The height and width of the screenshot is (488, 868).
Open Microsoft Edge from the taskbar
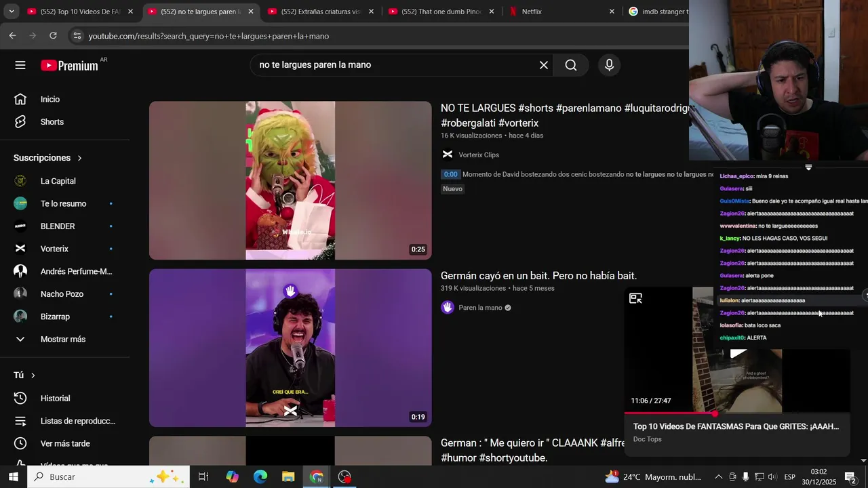[260, 477]
